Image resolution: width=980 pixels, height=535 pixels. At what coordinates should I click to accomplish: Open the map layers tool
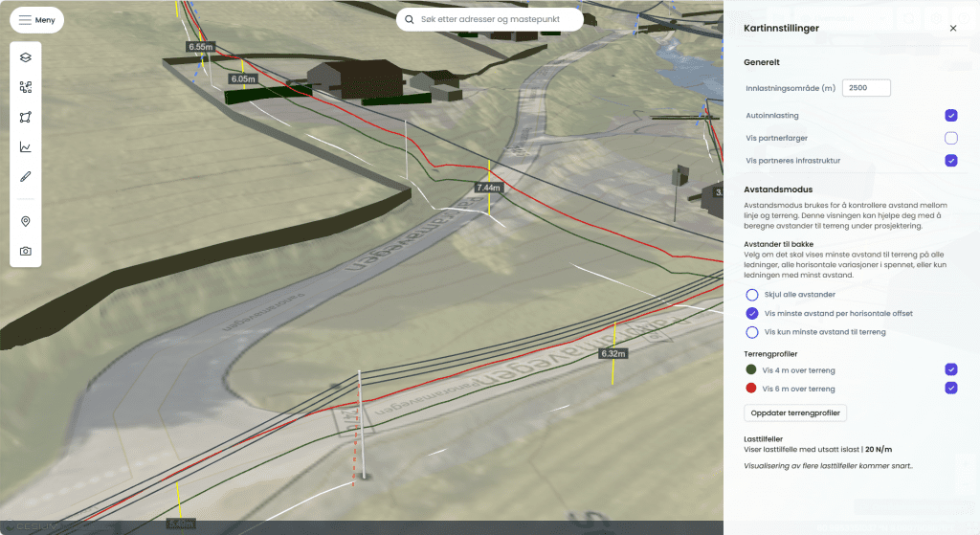[26, 57]
